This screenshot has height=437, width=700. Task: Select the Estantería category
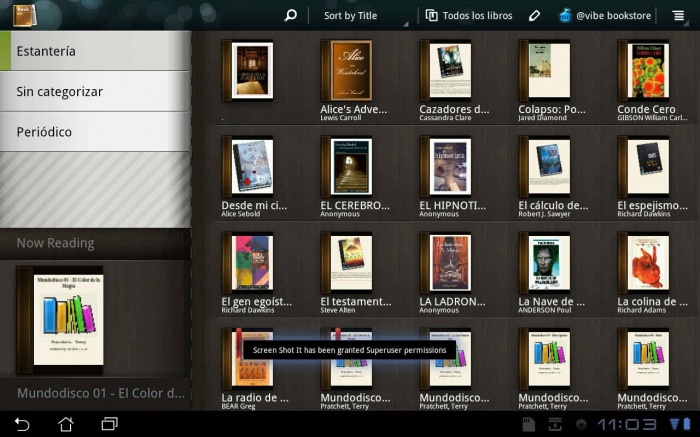coord(95,51)
